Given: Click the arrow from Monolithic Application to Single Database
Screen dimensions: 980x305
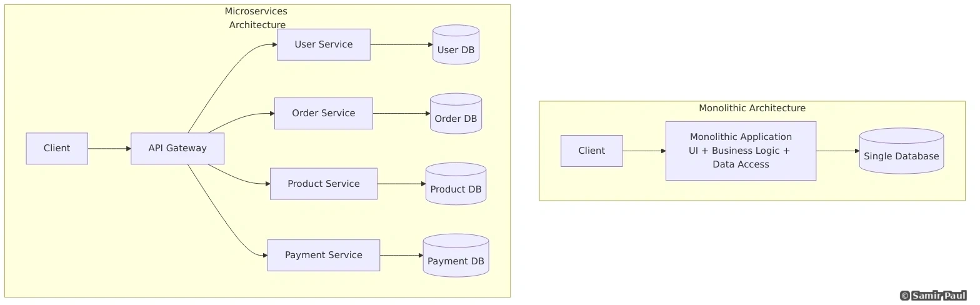Looking at the screenshot, I should tap(837, 151).
